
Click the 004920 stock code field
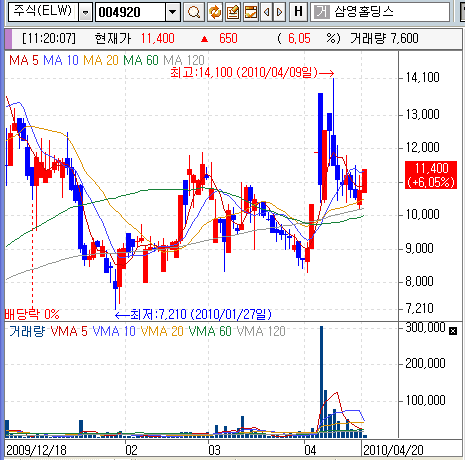(130, 12)
